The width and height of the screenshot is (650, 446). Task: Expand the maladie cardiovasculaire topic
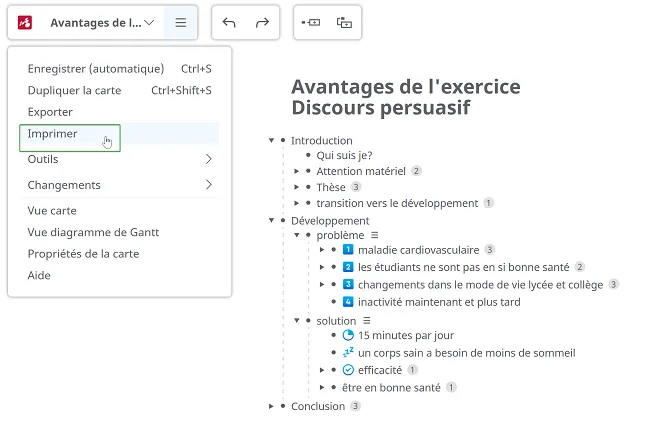click(x=322, y=250)
